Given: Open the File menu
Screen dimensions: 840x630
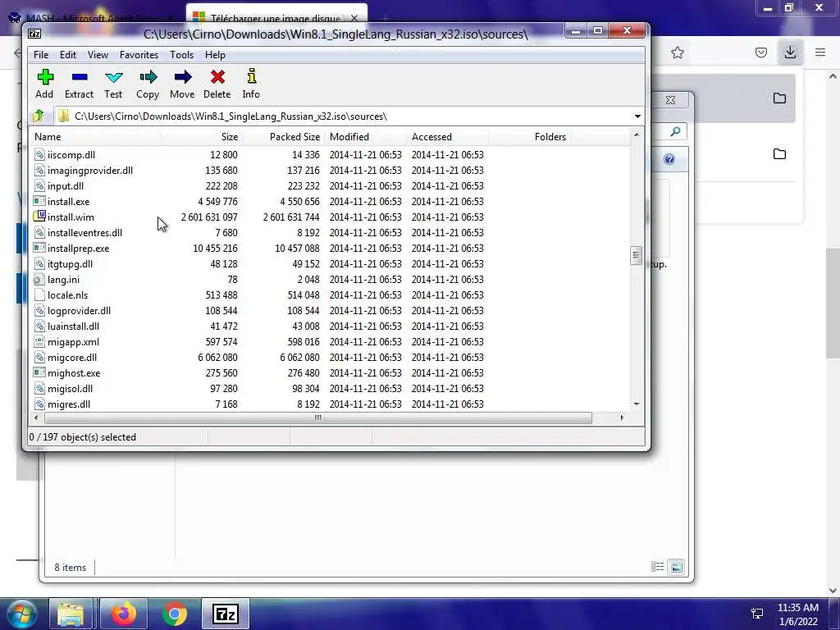Looking at the screenshot, I should click(41, 55).
